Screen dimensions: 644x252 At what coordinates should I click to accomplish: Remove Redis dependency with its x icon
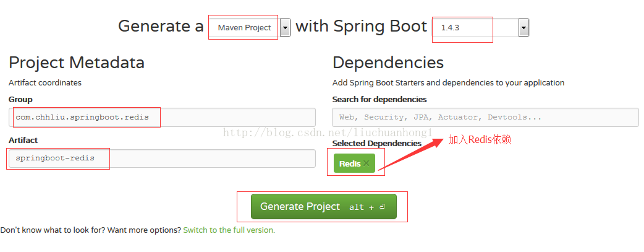(x=366, y=163)
